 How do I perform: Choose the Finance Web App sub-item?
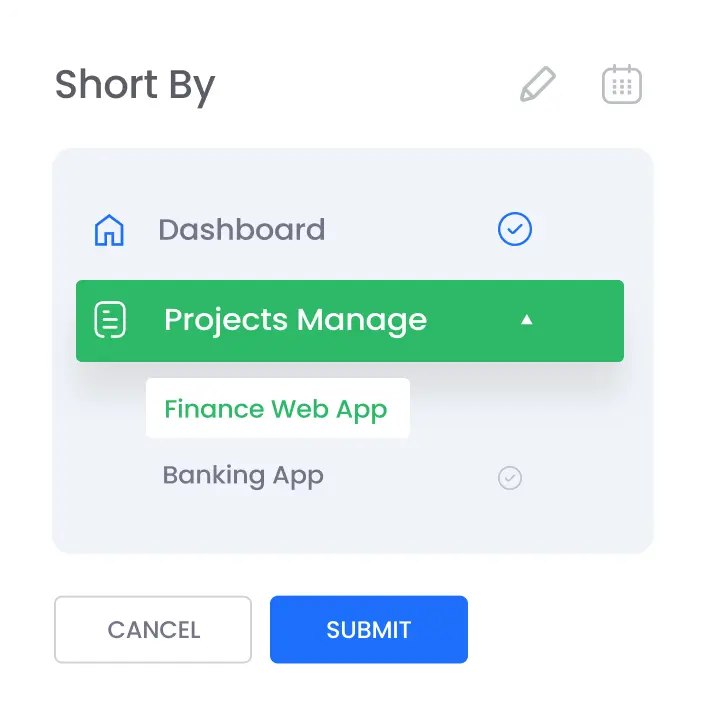pos(276,409)
